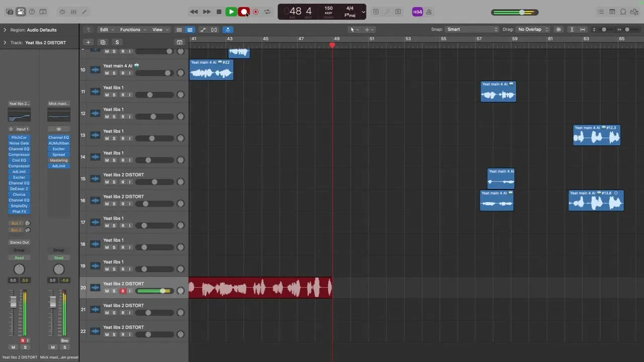The height and width of the screenshot is (362, 644).
Task: Open the Bus 1 send slot
Action: pos(16,223)
